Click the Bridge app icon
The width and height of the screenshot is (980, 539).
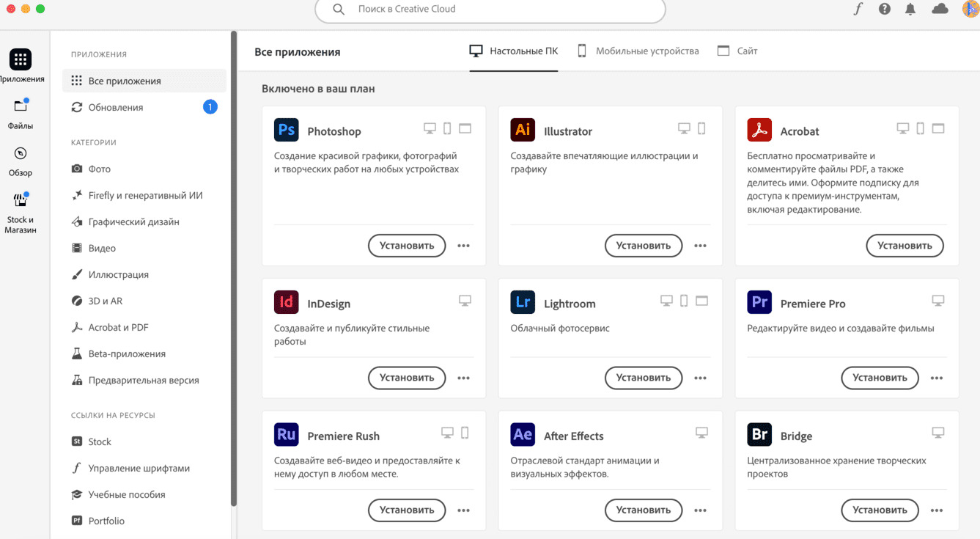tap(759, 434)
